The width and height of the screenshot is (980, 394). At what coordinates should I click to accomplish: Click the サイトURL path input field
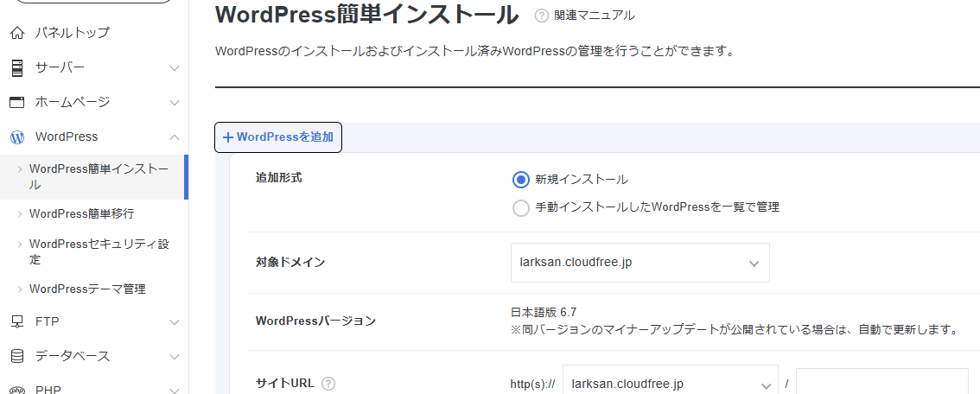tap(881, 381)
